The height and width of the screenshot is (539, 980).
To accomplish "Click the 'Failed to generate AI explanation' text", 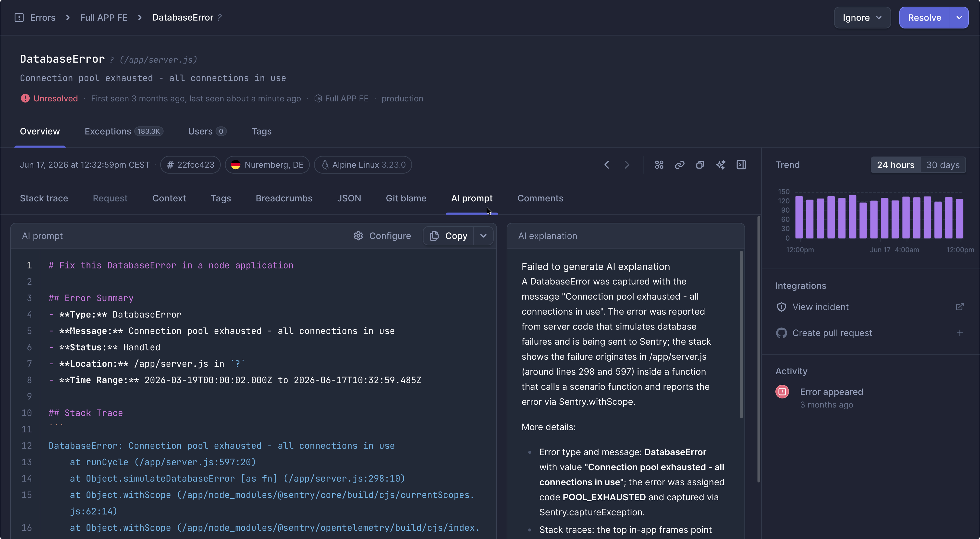I will pyautogui.click(x=596, y=266).
